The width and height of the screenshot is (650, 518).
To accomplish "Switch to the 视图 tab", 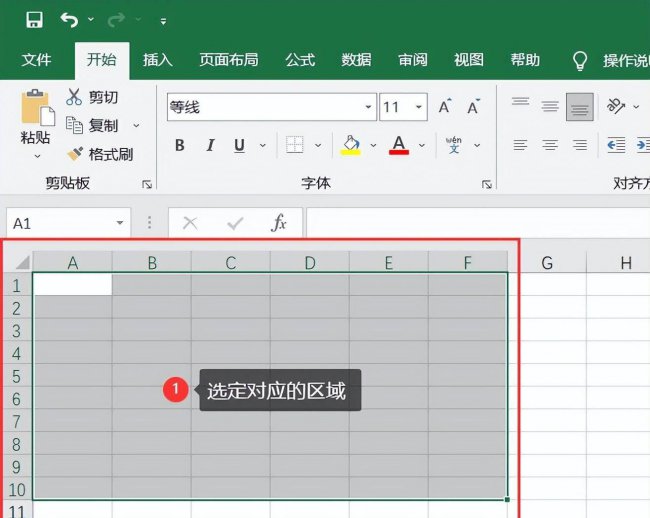I will point(468,60).
